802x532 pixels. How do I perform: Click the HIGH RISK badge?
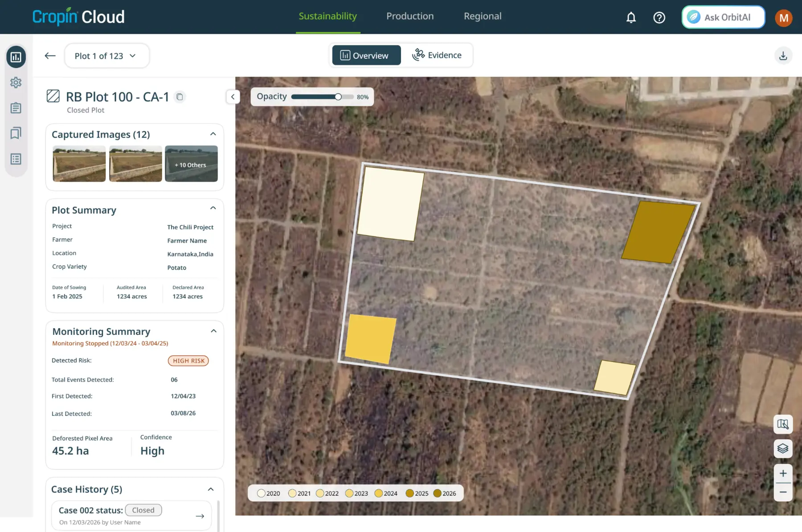point(188,361)
